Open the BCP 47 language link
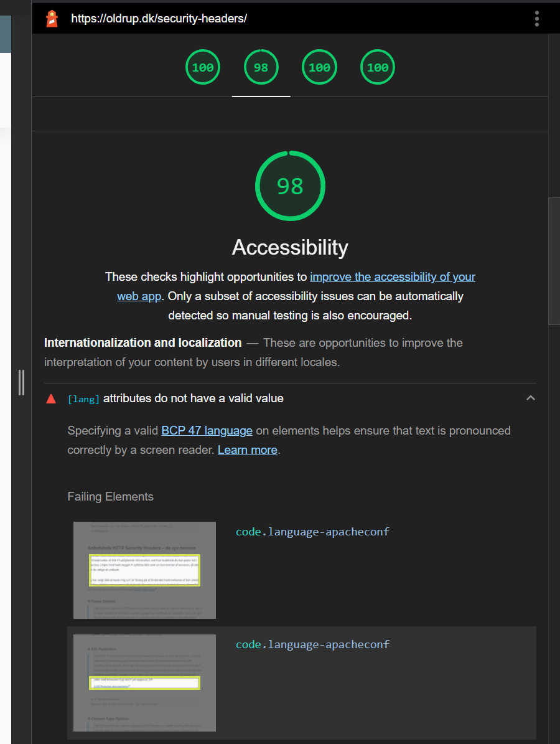 click(207, 431)
